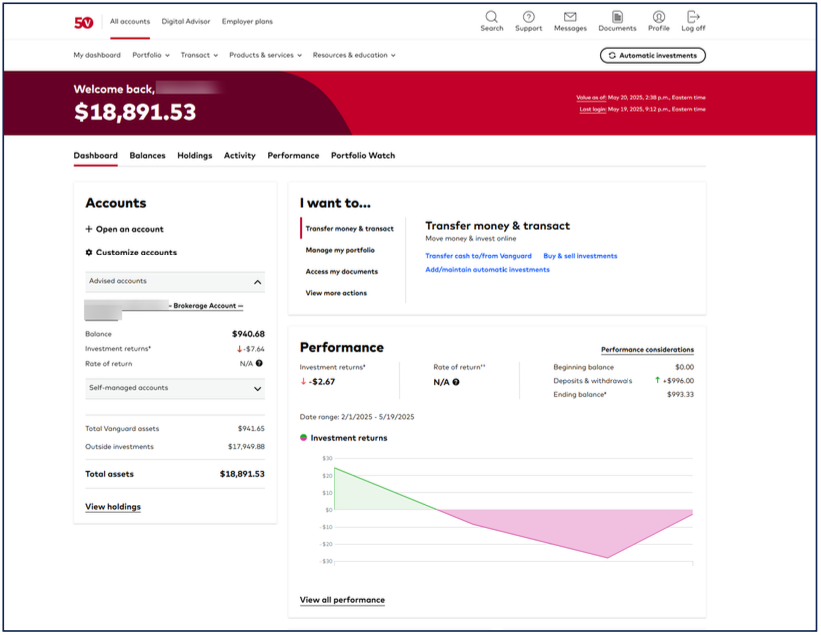Select the Dashboard tab
821x635 pixels.
click(95, 155)
